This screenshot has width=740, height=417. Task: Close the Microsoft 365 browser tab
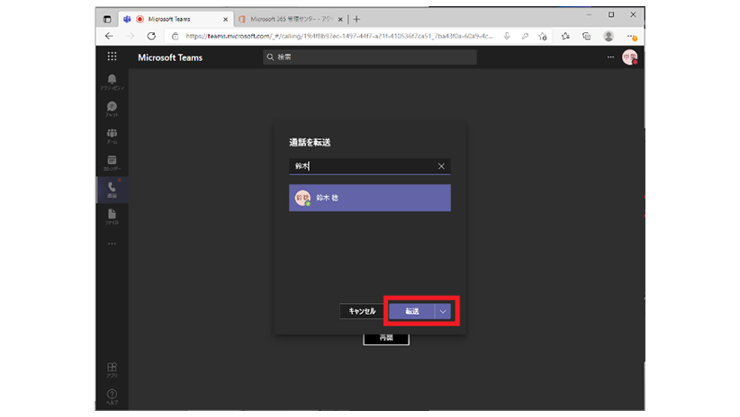coord(340,19)
